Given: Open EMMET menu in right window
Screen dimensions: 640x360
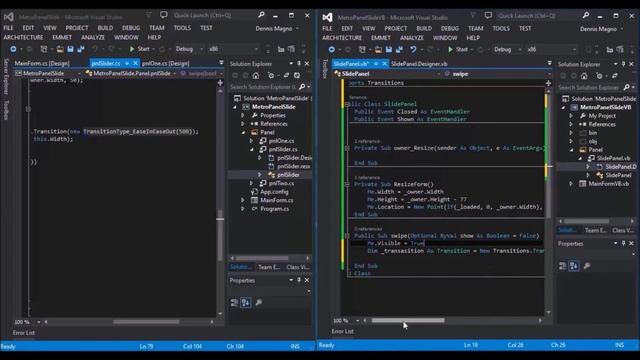Looking at the screenshot, I should (x=380, y=38).
